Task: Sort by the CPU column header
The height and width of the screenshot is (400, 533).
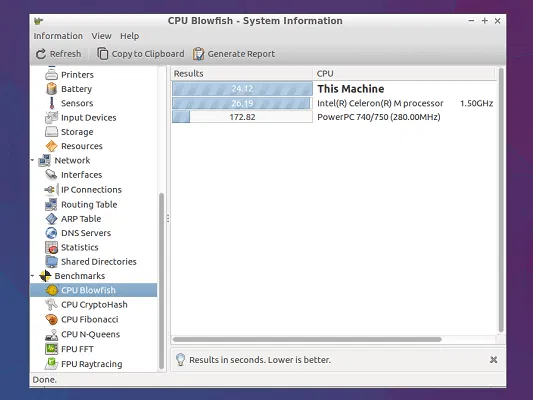Action: point(403,73)
